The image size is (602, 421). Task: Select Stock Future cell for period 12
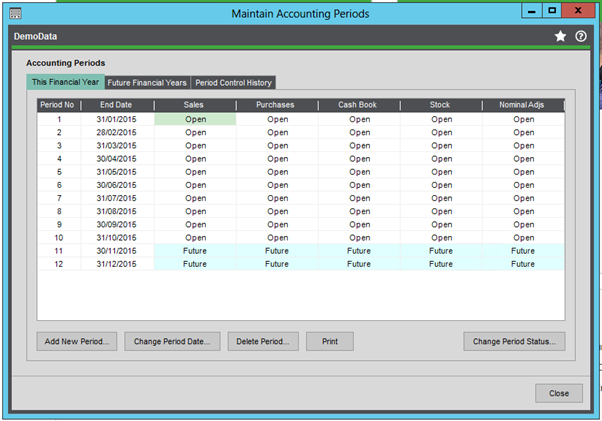441,264
